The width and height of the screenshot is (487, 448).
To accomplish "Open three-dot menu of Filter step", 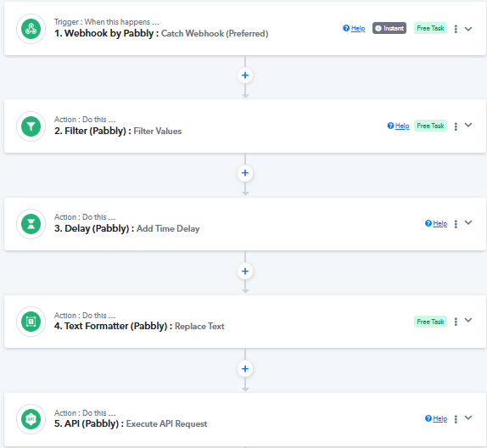I will [456, 126].
